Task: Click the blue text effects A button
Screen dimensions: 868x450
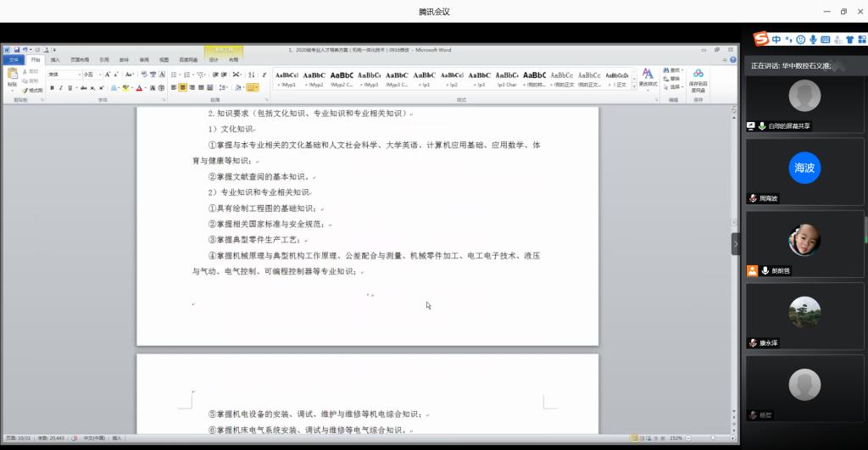Action: [114, 87]
